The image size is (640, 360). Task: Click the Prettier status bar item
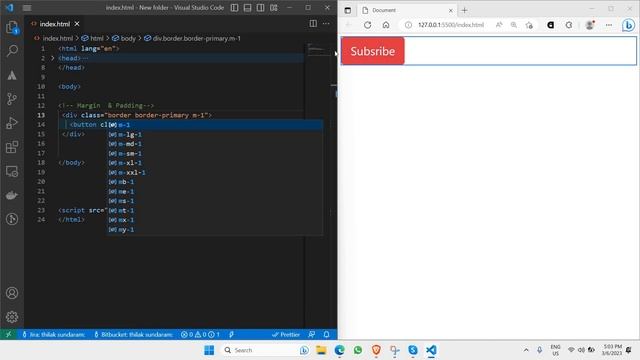286,334
